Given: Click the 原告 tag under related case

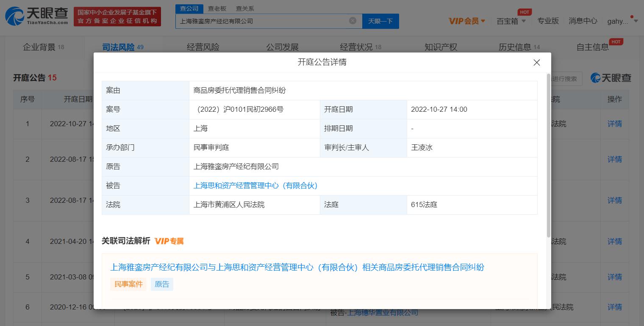Looking at the screenshot, I should 162,284.
